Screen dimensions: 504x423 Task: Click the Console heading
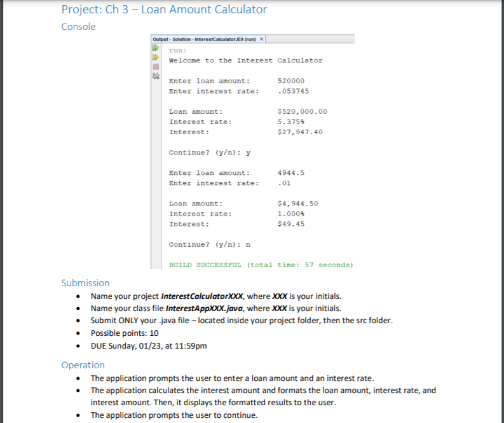[78, 26]
